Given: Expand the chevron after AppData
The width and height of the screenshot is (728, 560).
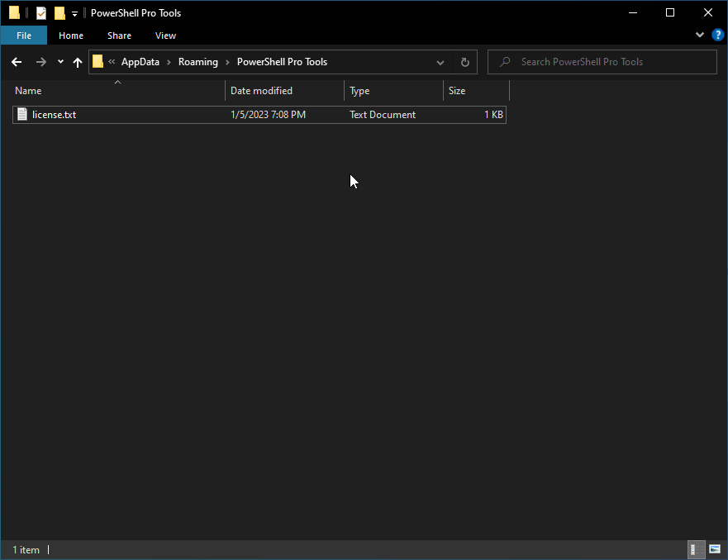Looking at the screenshot, I should pos(169,62).
